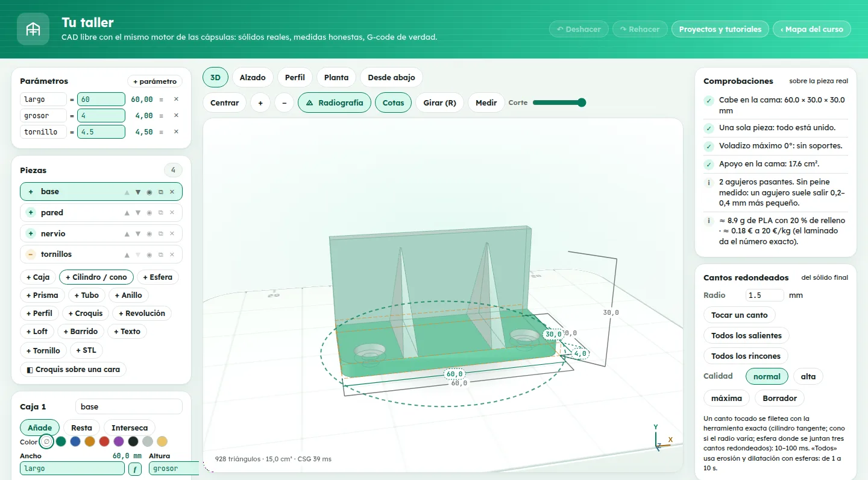Move the pared piece up
The image size is (868, 480).
pos(127,213)
